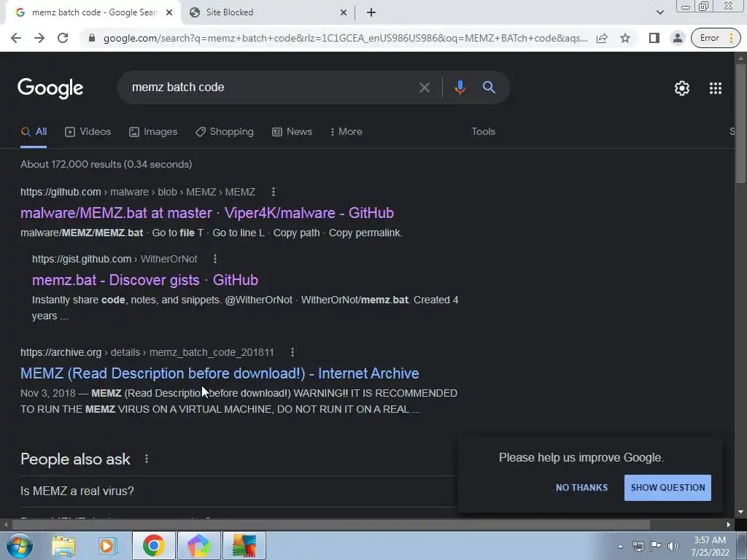Expand 'Is MEMZ a real virus?' question
747x560 pixels.
[239, 491]
